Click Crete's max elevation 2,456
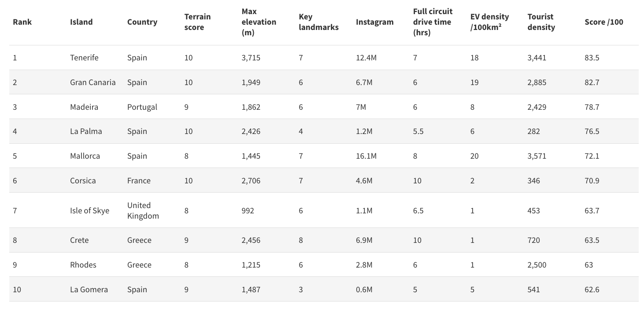Viewport: 644px width, 309px height. 251,240
